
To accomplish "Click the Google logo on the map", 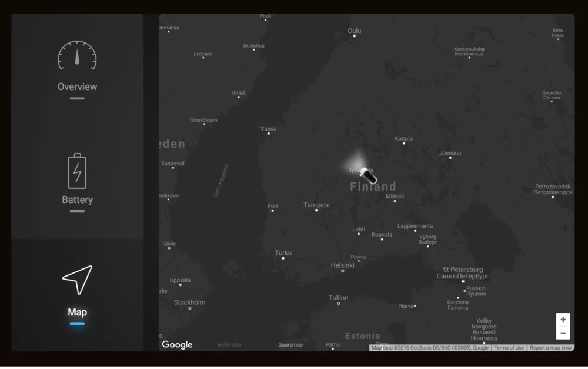I will click(177, 345).
